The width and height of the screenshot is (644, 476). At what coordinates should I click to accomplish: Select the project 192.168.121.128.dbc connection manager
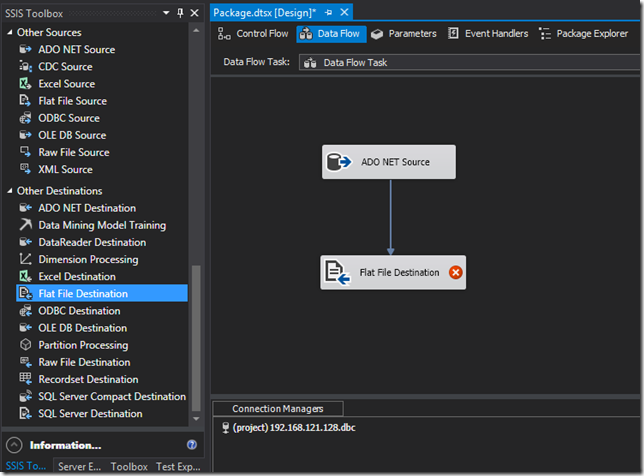(289, 428)
